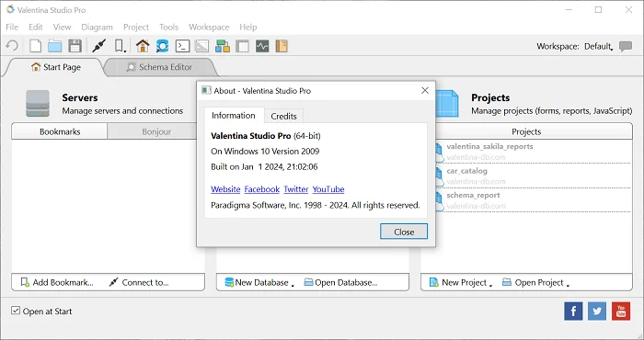
Task: Open the Open Project dropdown button
Action: point(536,283)
